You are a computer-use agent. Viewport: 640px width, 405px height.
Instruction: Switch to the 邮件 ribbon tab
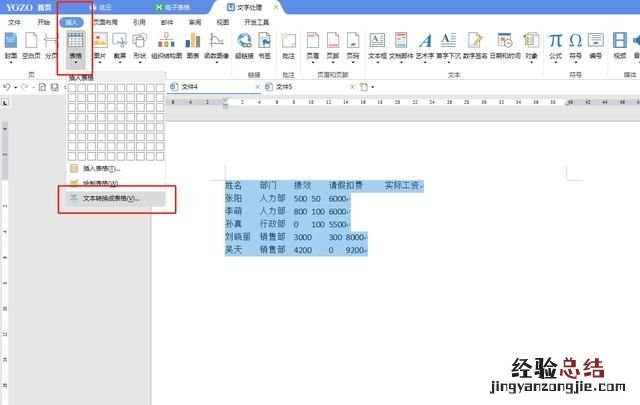[167, 22]
